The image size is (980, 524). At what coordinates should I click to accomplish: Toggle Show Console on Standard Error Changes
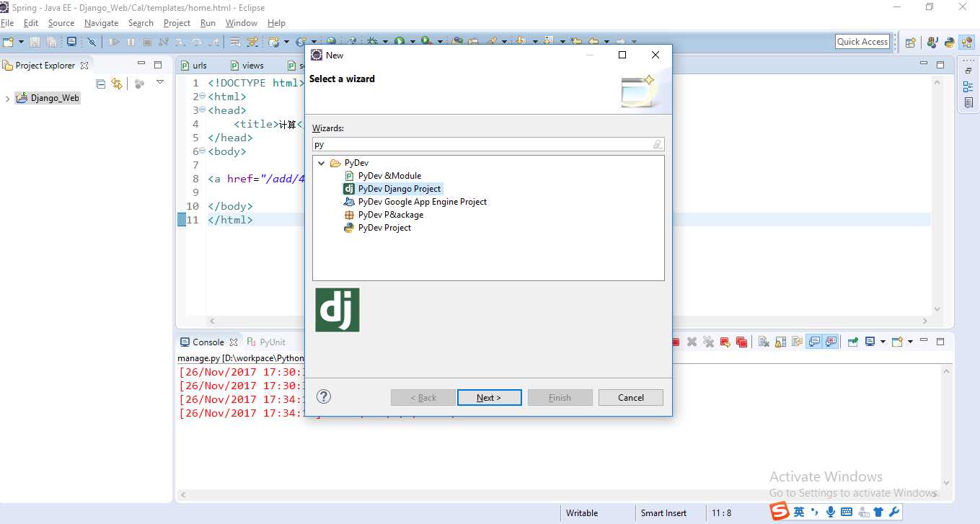(x=831, y=342)
